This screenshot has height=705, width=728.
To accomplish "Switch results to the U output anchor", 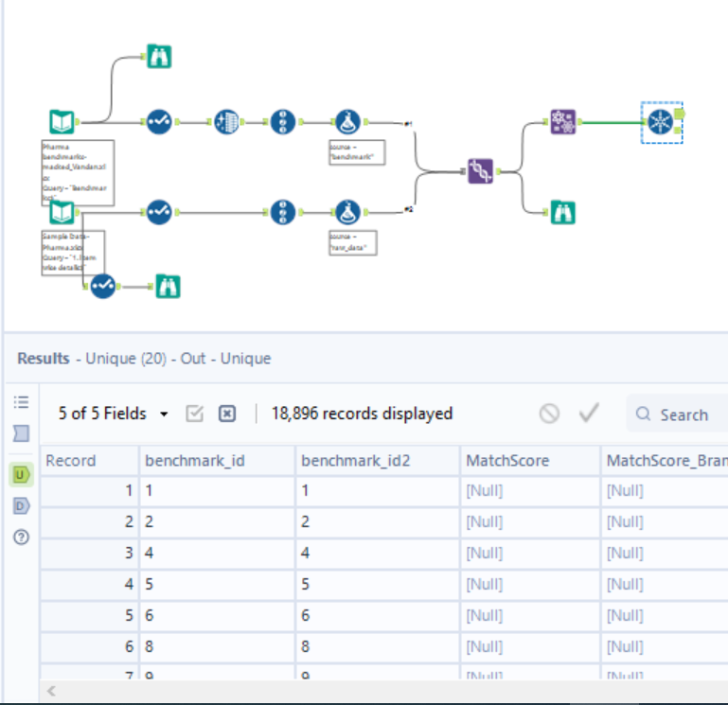I will point(20,475).
